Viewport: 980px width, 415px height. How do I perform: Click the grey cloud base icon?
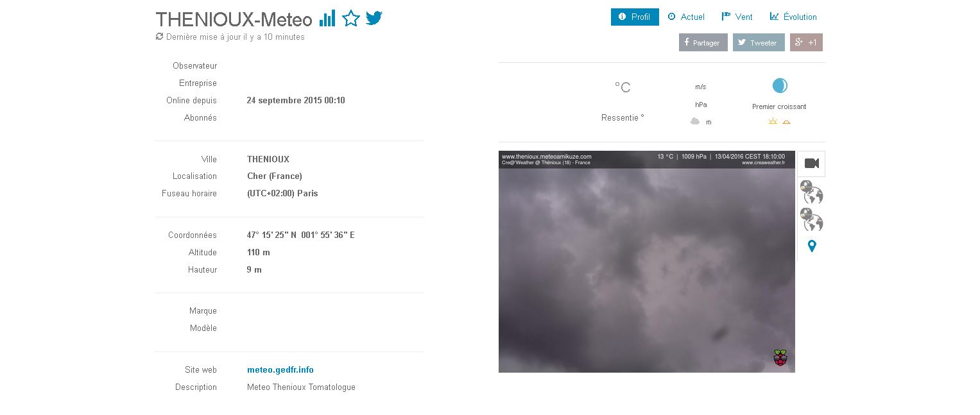[x=695, y=121]
